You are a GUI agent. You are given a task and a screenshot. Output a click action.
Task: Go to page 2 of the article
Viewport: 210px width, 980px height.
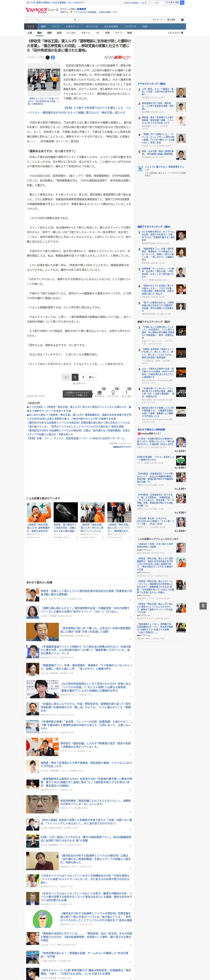pyautogui.click(x=83, y=377)
